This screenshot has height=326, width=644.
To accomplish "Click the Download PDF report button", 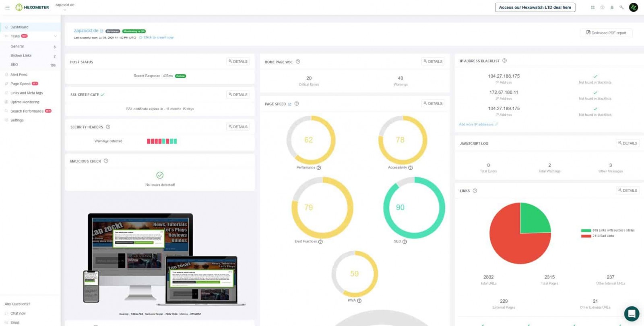I will 606,33.
